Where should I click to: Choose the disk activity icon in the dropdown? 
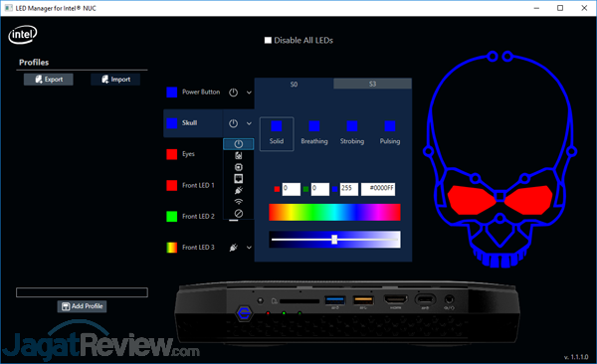pos(239,155)
